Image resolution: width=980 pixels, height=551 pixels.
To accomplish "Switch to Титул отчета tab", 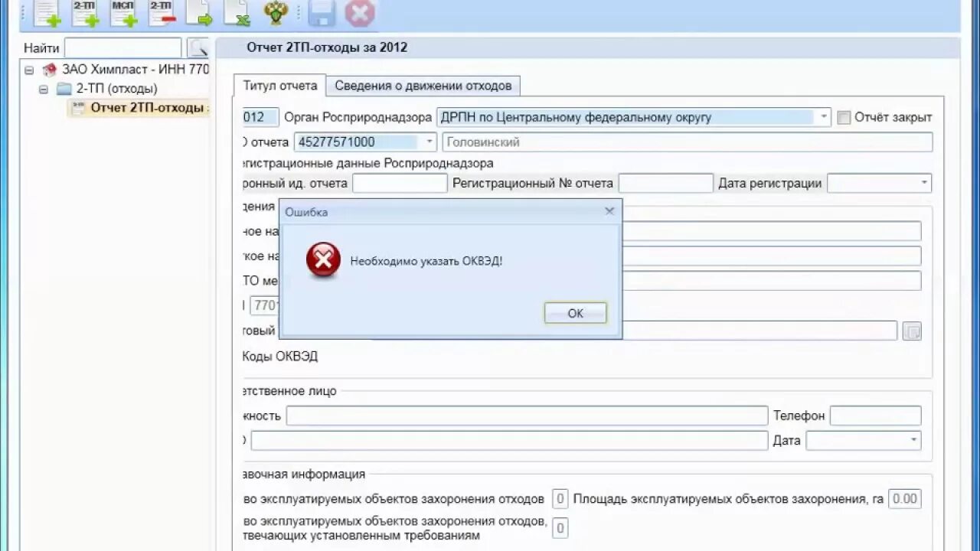I will [280, 86].
